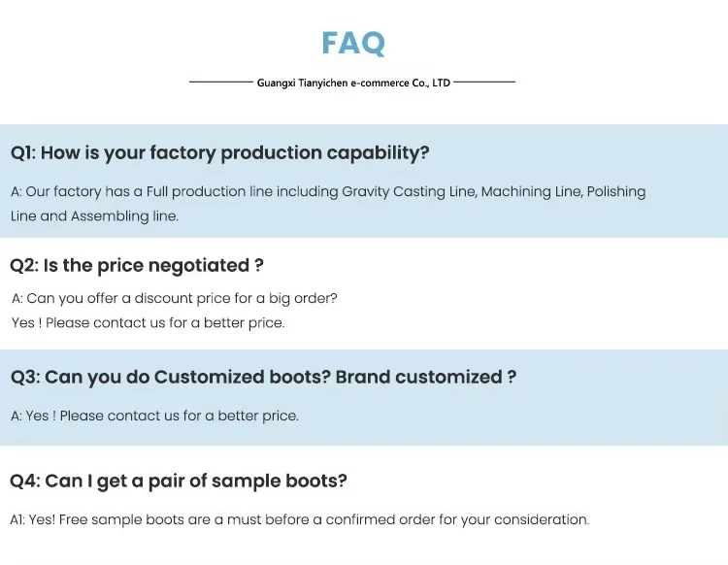Click the answer line mentioning Gravity Casting Line
728x565 pixels.
(x=328, y=192)
